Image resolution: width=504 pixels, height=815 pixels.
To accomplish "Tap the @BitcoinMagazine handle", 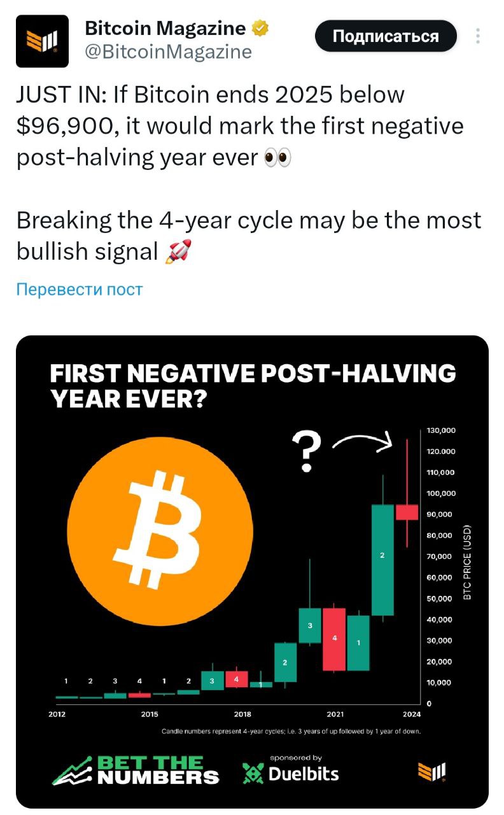I will (169, 52).
